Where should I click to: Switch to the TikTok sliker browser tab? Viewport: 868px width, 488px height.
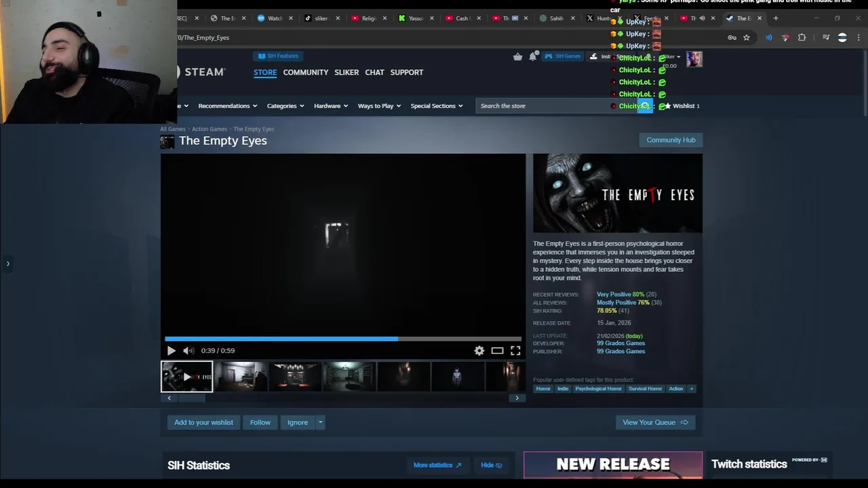click(317, 18)
